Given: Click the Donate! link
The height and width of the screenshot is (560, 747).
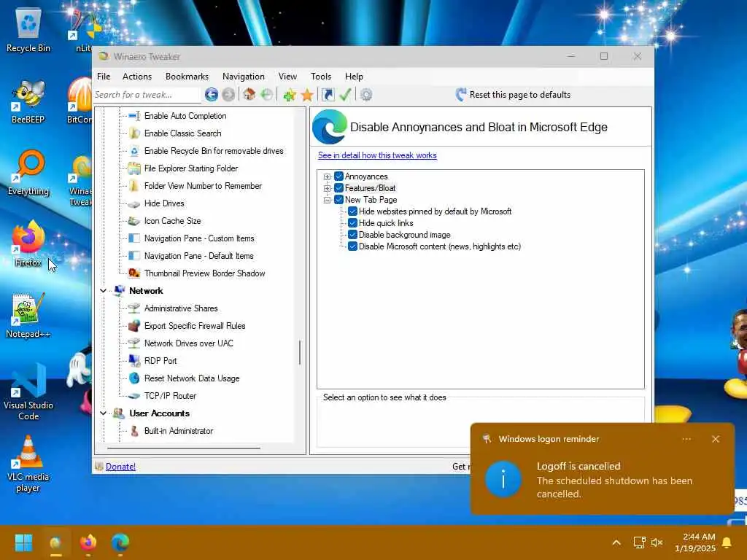Looking at the screenshot, I should click(120, 467).
